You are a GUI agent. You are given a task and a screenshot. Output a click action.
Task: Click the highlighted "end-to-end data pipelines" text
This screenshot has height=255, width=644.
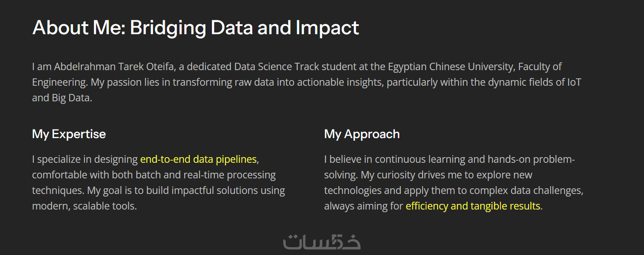tap(198, 159)
